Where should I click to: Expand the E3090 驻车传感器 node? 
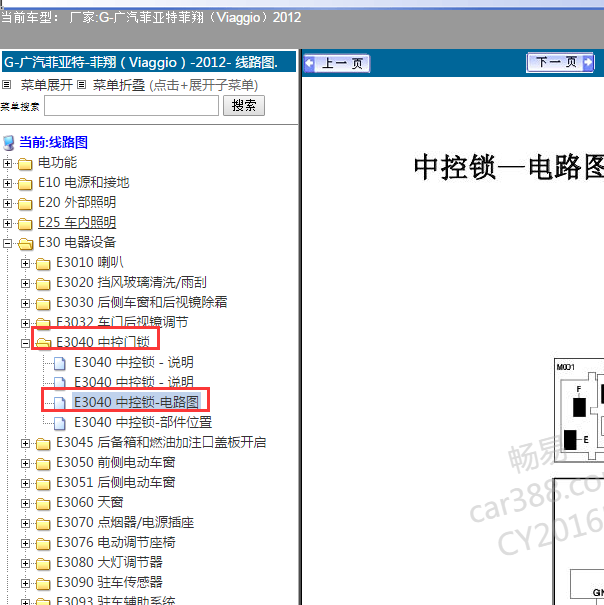point(25,583)
